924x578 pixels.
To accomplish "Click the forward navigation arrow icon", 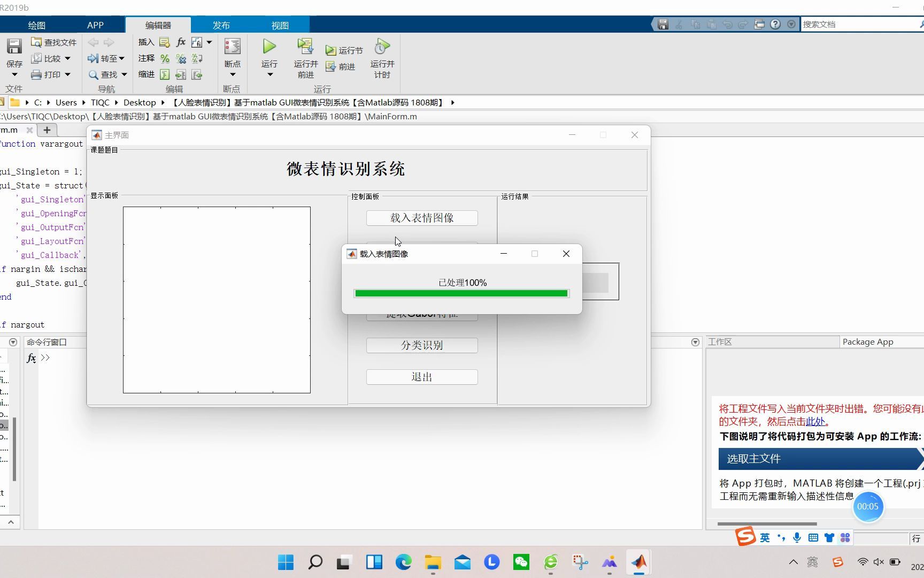I will [109, 42].
